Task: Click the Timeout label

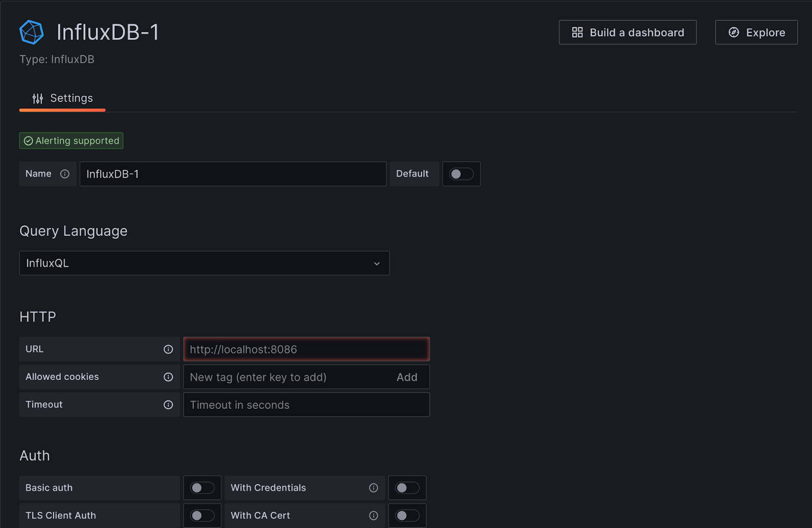Action: [44, 405]
